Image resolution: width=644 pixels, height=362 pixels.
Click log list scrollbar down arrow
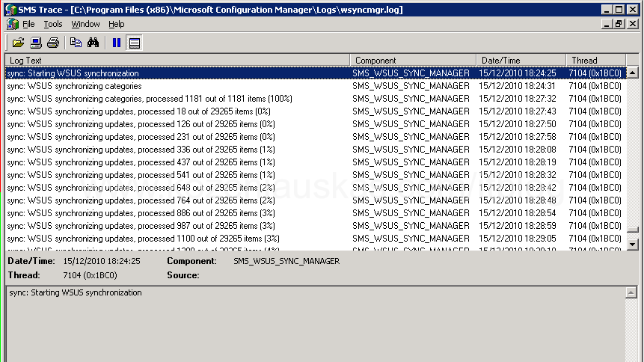633,244
